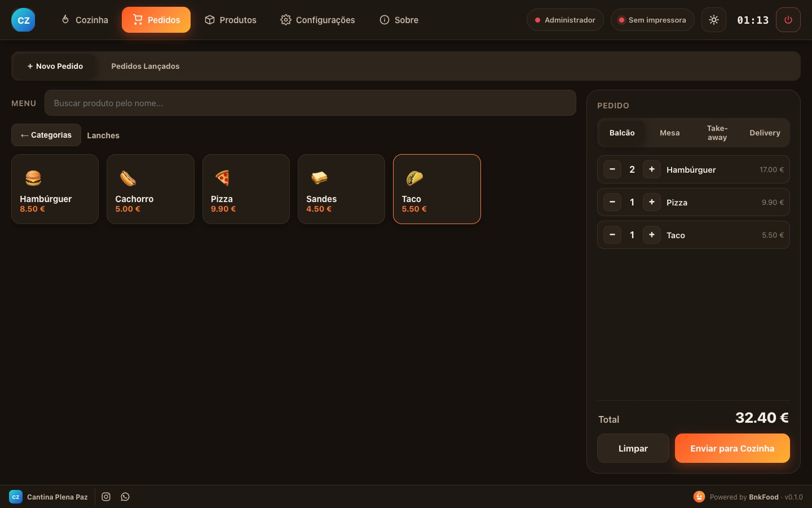Toggle light theme with the sun icon
The height and width of the screenshot is (508, 812).
click(714, 20)
